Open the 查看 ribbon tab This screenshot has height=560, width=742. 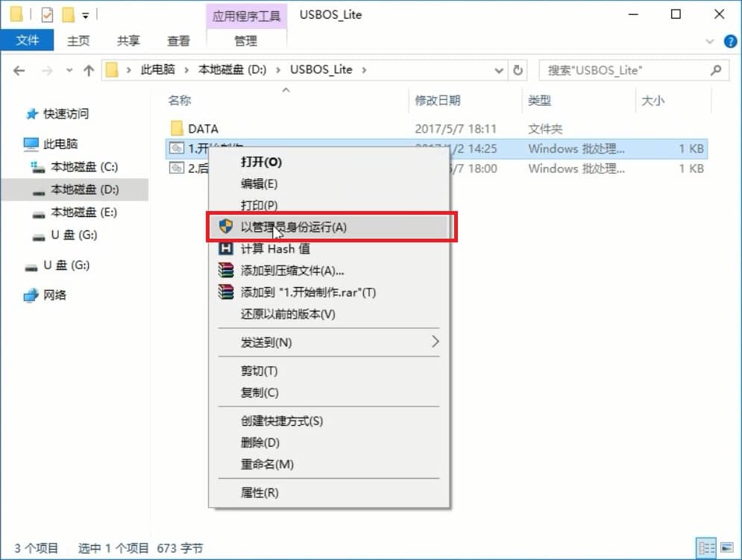pyautogui.click(x=178, y=41)
